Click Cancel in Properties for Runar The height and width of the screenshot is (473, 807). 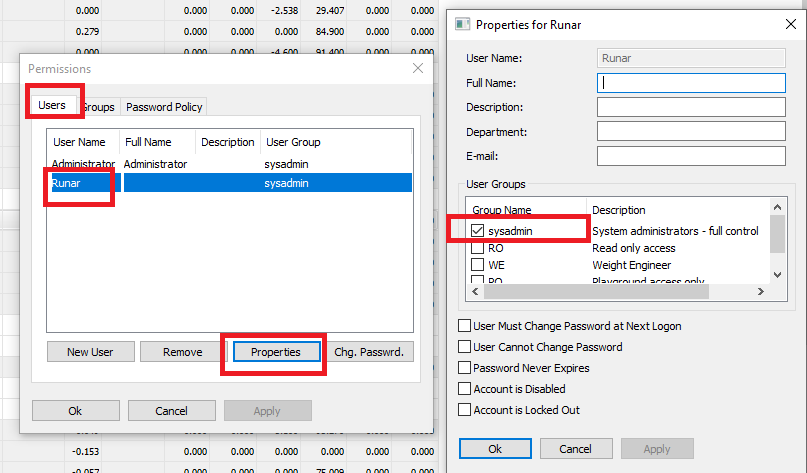pyautogui.click(x=576, y=449)
